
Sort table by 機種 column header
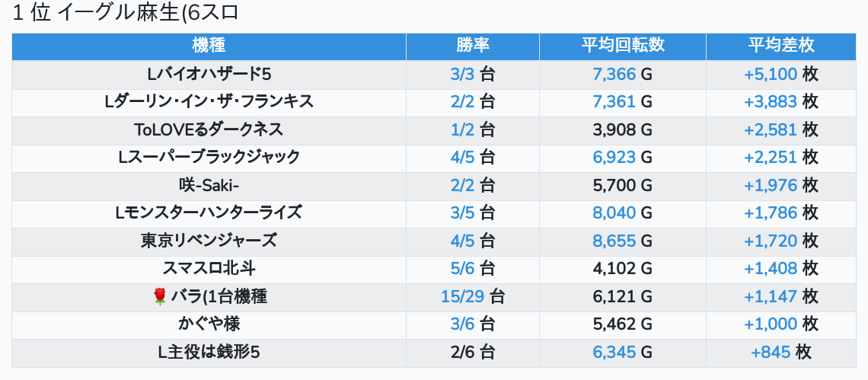click(209, 46)
